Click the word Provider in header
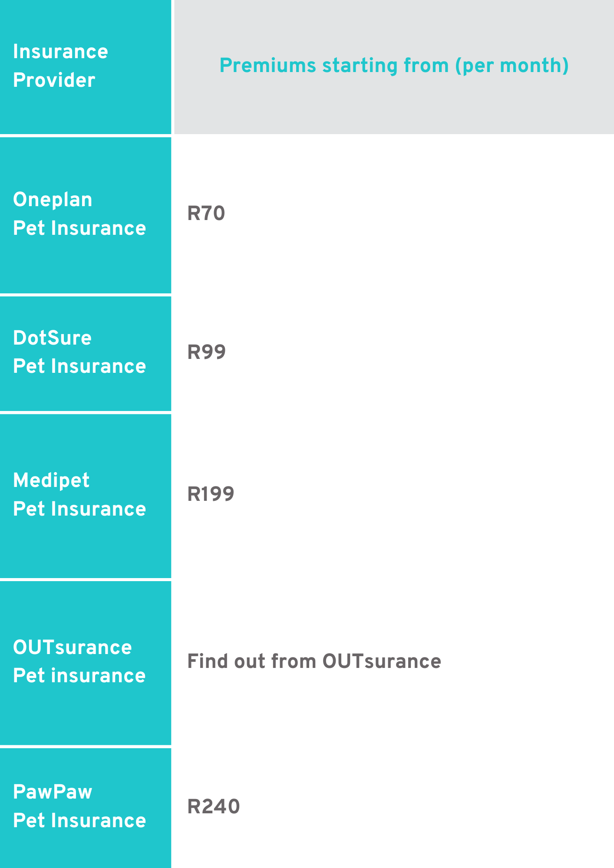Screen dimensions: 614x868 (x=54, y=80)
